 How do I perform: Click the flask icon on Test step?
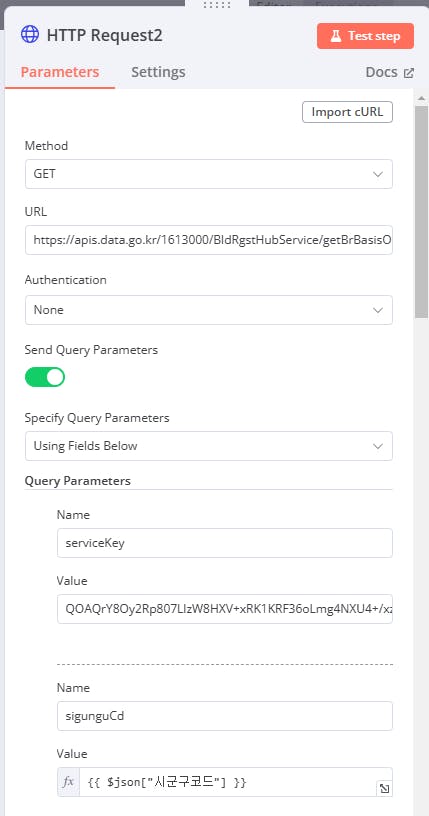tap(335, 36)
